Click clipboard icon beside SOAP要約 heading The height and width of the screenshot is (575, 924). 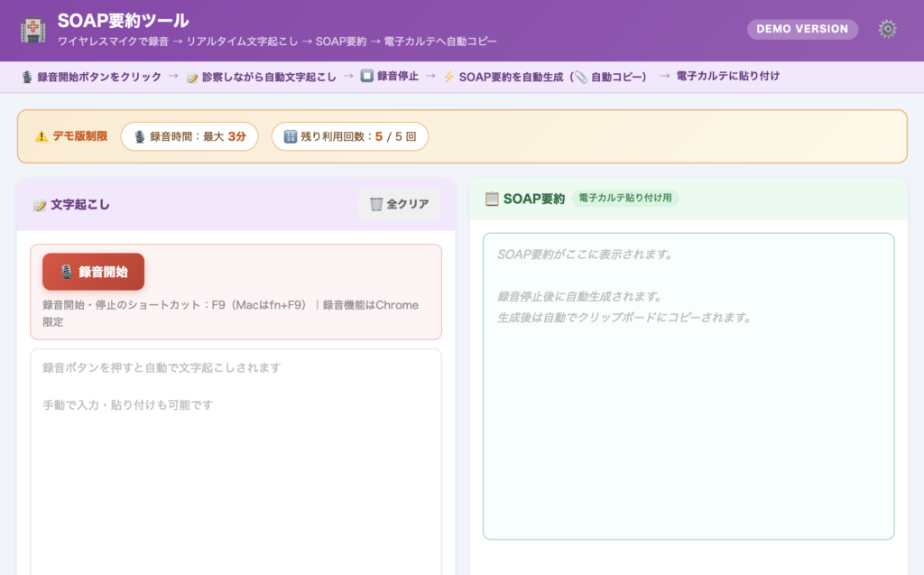(492, 199)
